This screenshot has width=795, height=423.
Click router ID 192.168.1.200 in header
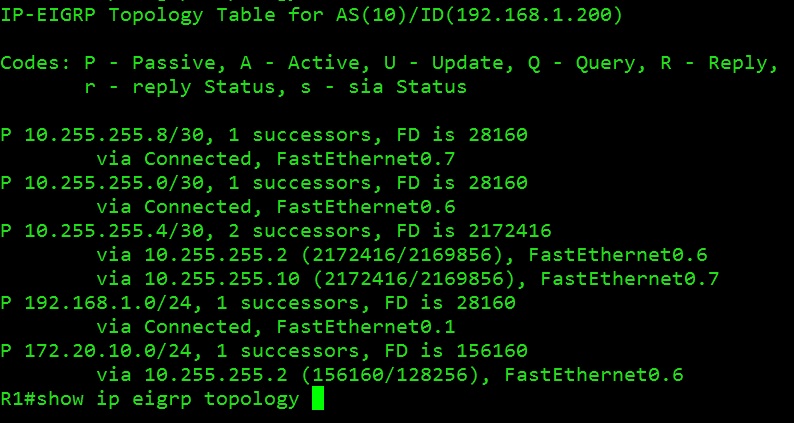coord(533,15)
